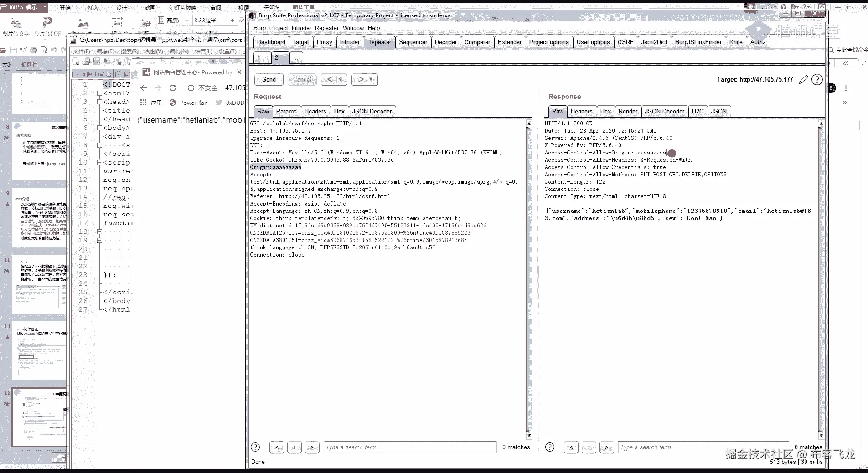Jump to next match in Response search

click(x=607, y=447)
